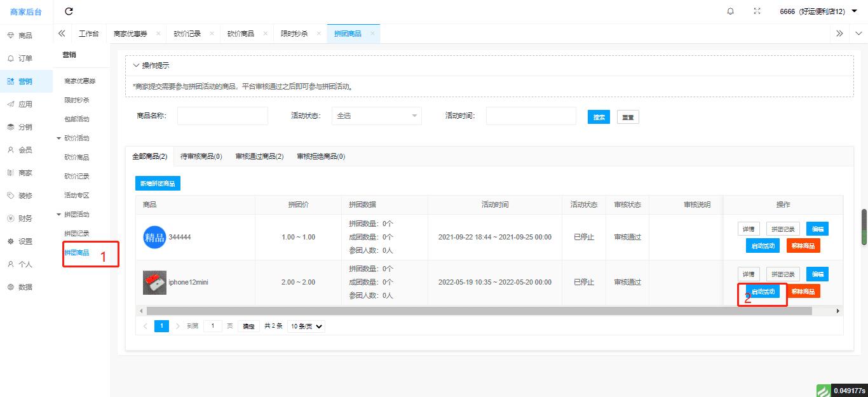Click the refresh icon in top bar

pos(69,11)
